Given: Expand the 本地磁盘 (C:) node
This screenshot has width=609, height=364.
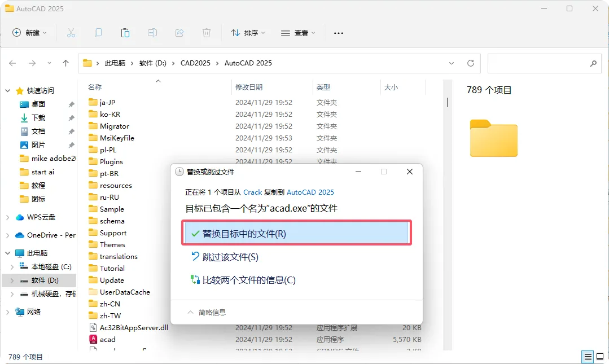Looking at the screenshot, I should (12, 267).
